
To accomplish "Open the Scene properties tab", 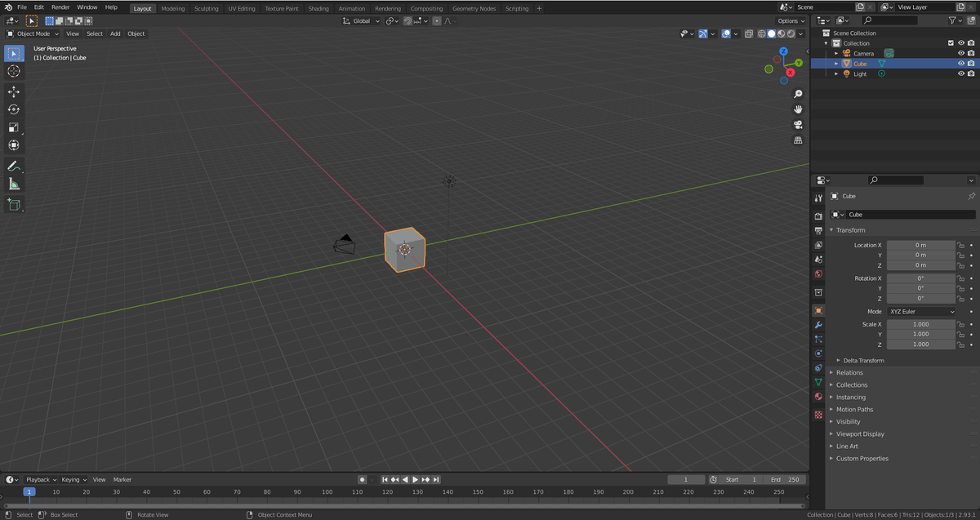I will tap(818, 260).
